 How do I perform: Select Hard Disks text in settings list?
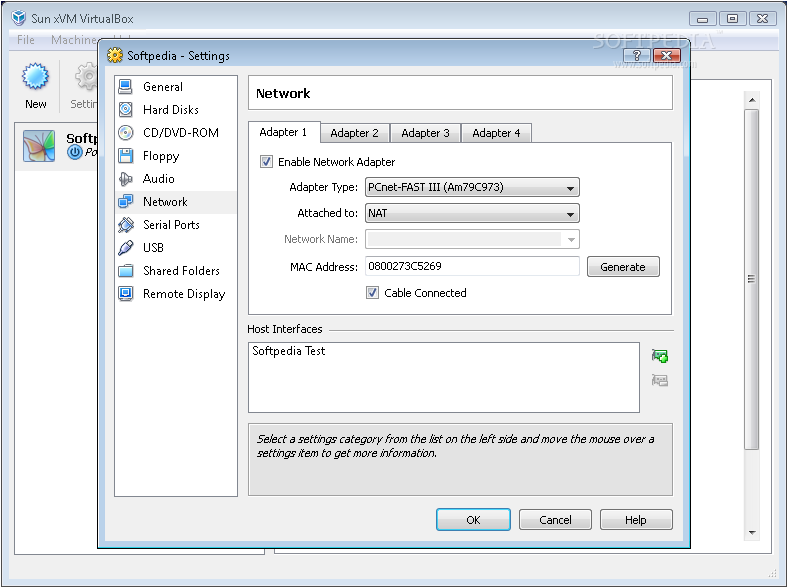(x=171, y=109)
